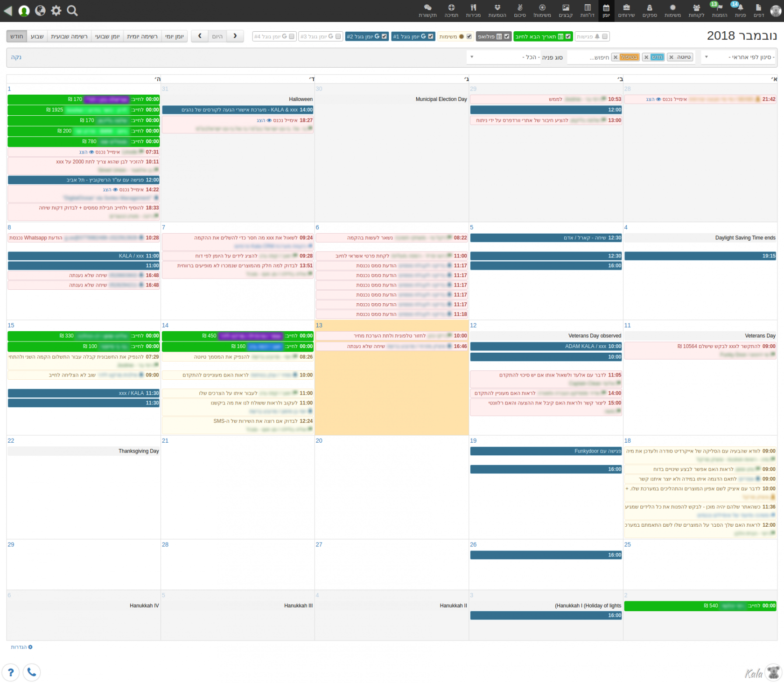Open the שירותים briefcase icon
The width and height of the screenshot is (784, 683).
pyautogui.click(x=626, y=10)
